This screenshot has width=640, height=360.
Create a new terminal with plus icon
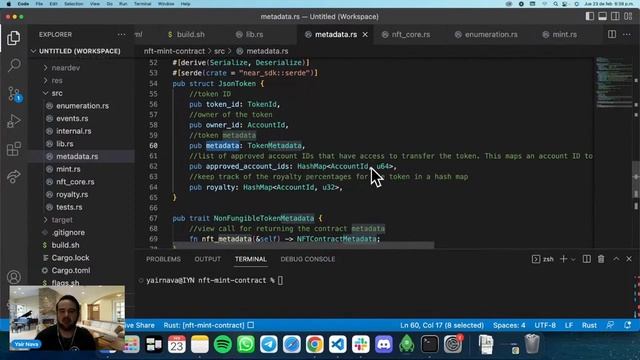(563, 259)
